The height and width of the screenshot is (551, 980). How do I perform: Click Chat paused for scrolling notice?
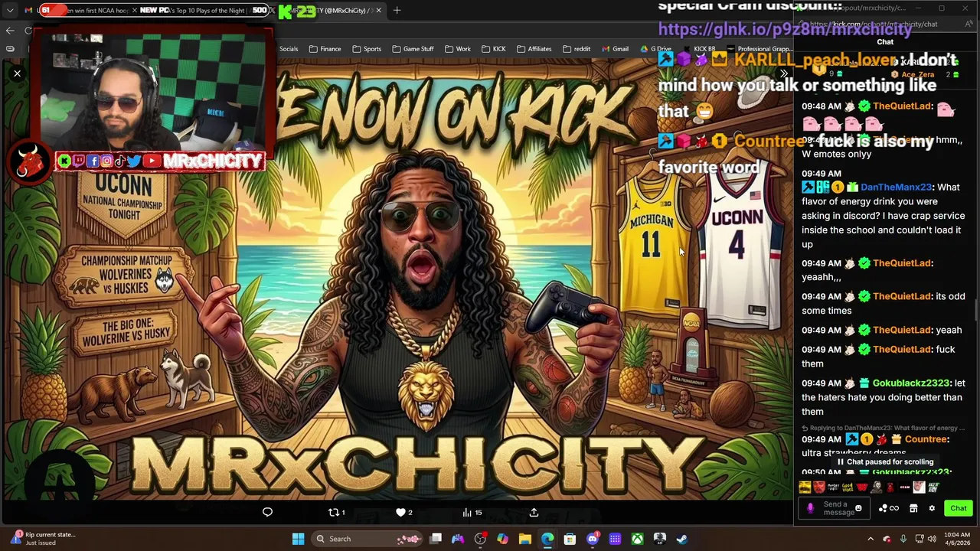(885, 462)
